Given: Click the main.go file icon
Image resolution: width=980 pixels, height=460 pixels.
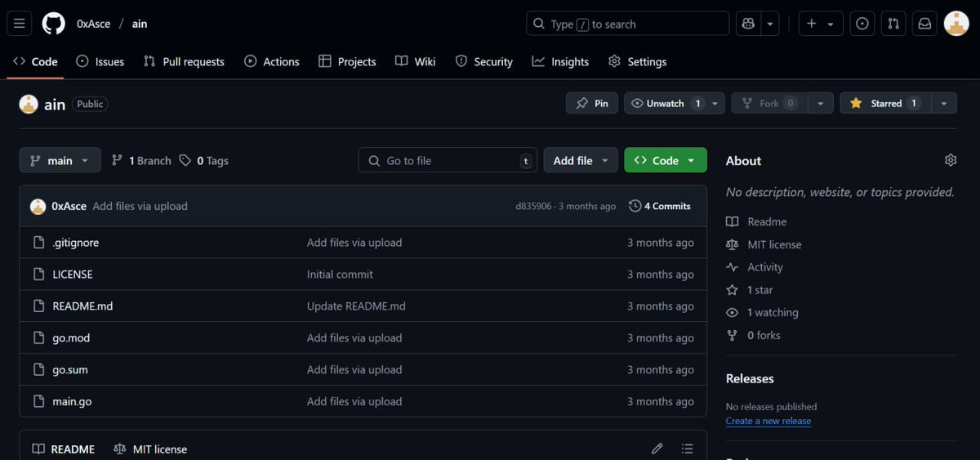Looking at the screenshot, I should click(x=38, y=401).
